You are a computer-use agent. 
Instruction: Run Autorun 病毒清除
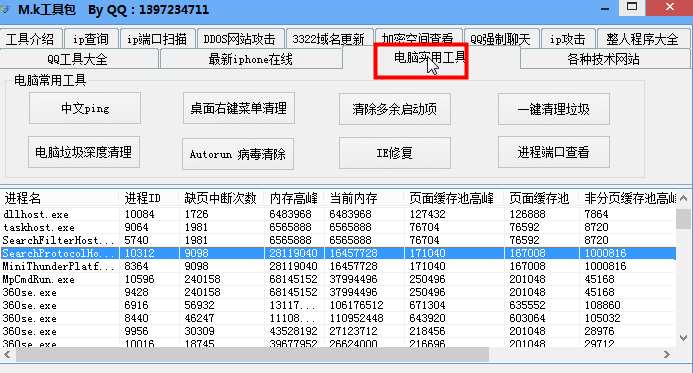(238, 154)
